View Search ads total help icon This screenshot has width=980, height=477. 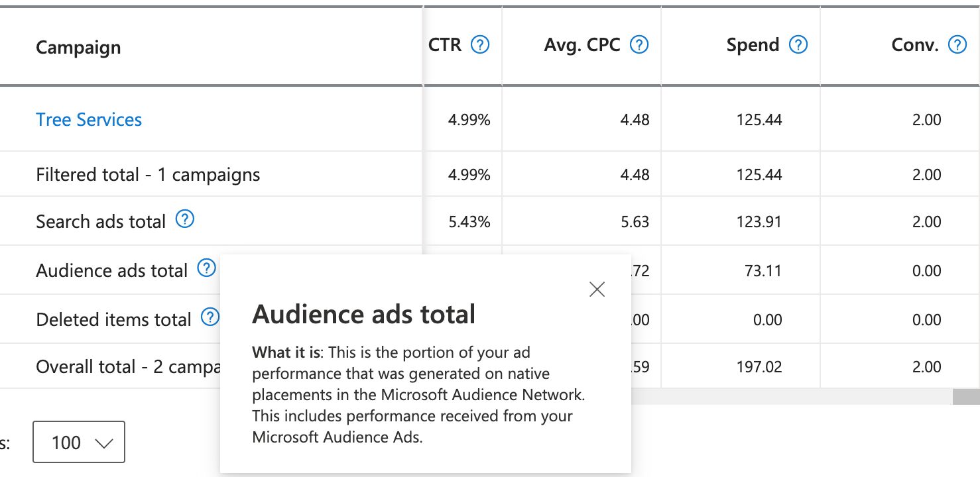[186, 218]
